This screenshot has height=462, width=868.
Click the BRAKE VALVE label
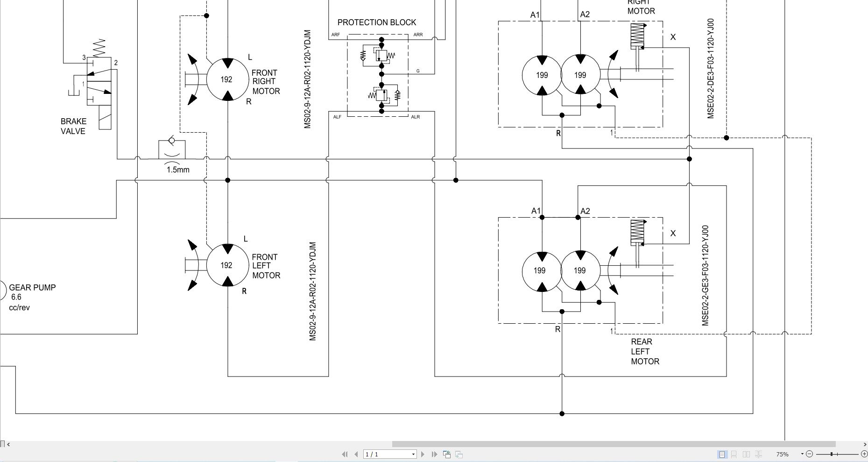[73, 126]
